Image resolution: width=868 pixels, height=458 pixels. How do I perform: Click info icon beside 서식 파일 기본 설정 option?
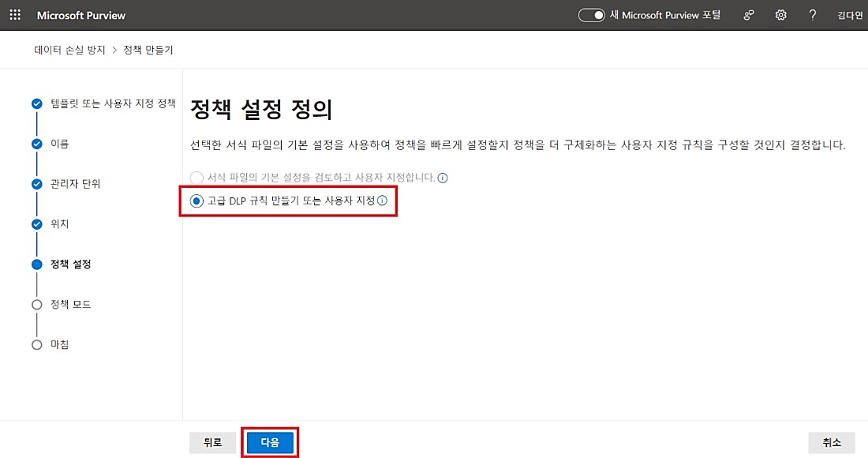click(443, 178)
